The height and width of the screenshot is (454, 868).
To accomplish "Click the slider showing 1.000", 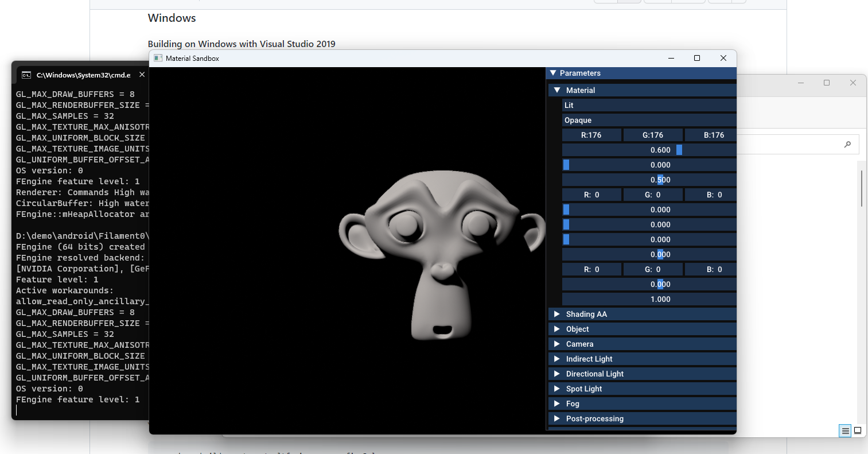I will tap(649, 299).
